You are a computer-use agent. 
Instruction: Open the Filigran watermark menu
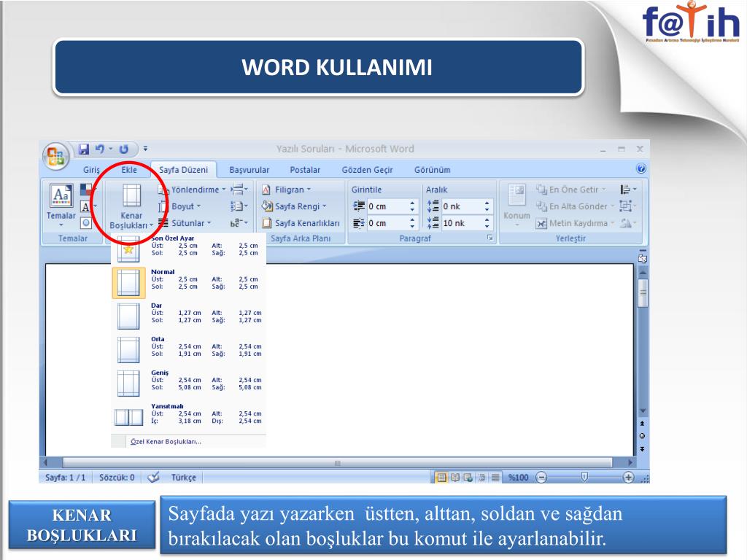pyautogui.click(x=286, y=190)
